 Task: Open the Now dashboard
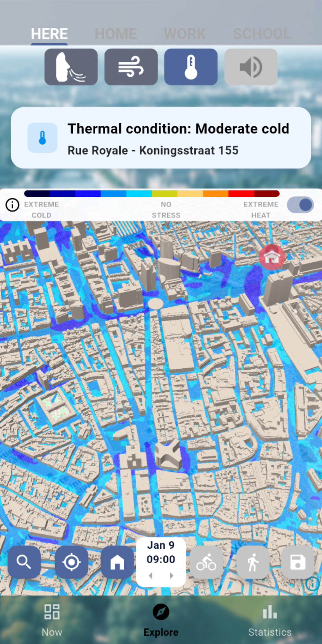(52, 620)
